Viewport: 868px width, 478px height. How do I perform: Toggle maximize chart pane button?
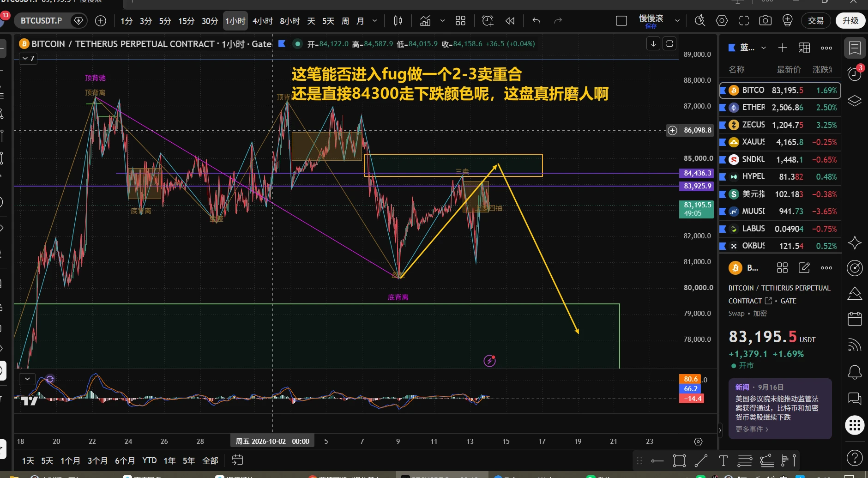click(669, 44)
